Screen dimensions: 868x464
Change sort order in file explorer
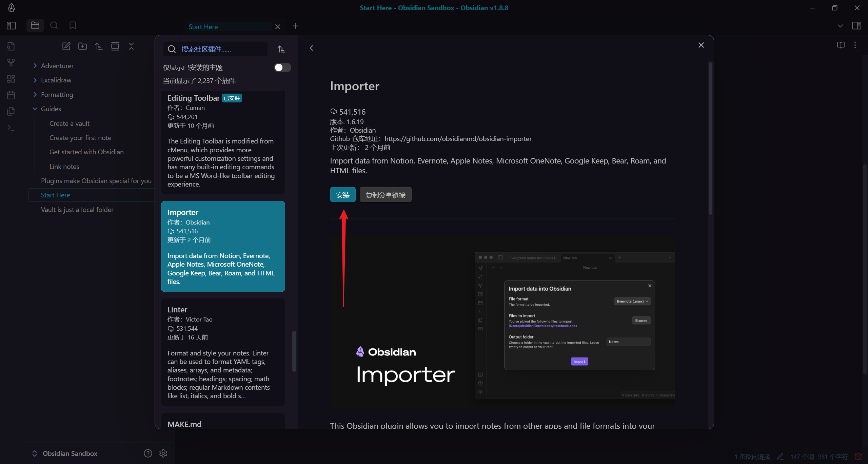99,46
